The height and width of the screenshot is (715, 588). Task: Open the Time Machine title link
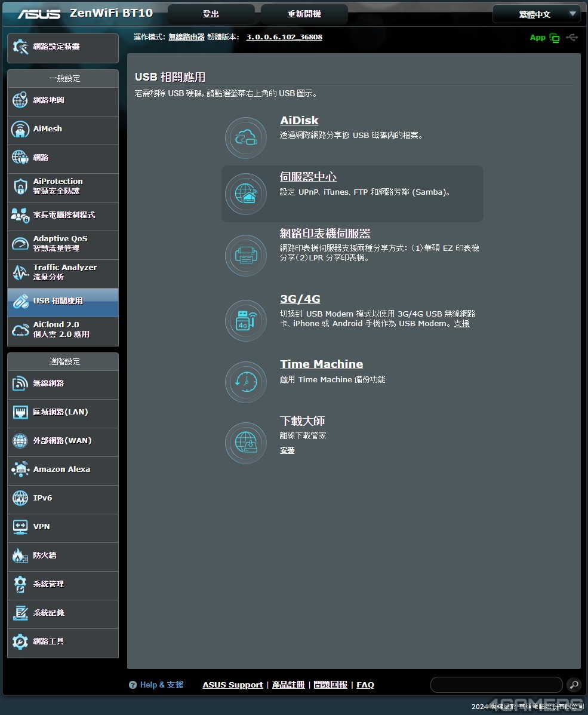point(321,364)
